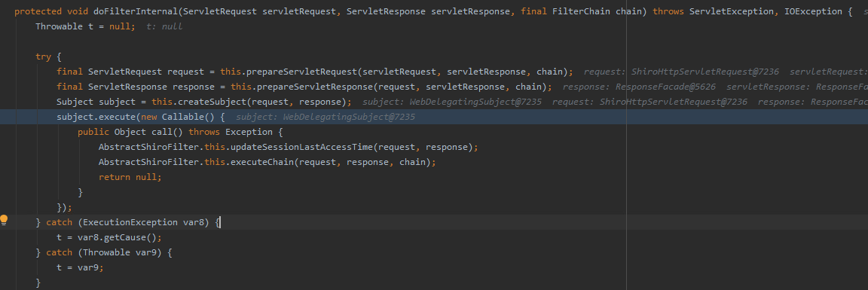The width and height of the screenshot is (868, 290).
Task: Click 'Throwable t = null;' declaration
Action: tap(85, 26)
